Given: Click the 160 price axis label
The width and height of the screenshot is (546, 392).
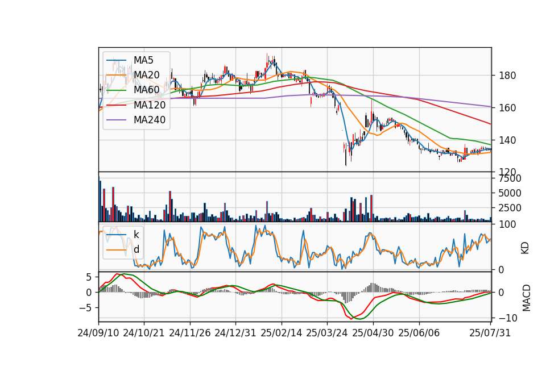Looking at the screenshot, I should pyautogui.click(x=507, y=108).
